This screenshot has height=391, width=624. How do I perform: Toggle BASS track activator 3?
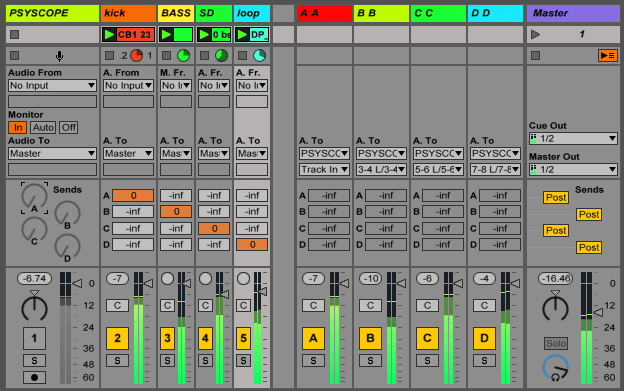[x=167, y=338]
